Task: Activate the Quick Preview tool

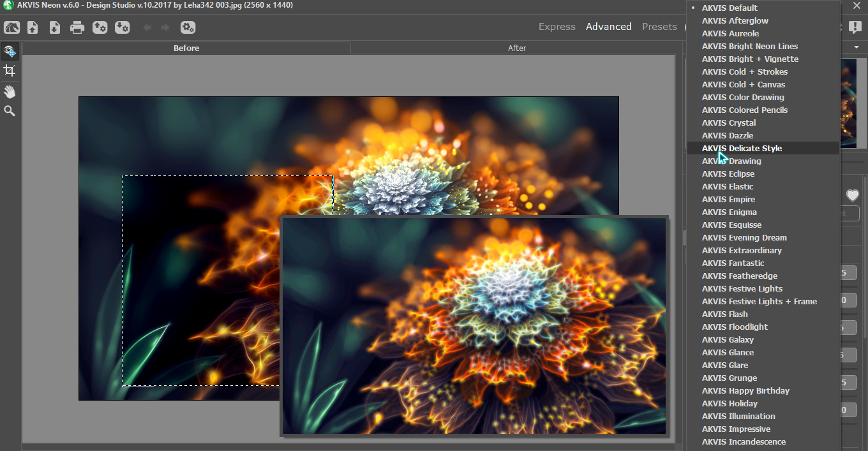Action: (x=10, y=52)
